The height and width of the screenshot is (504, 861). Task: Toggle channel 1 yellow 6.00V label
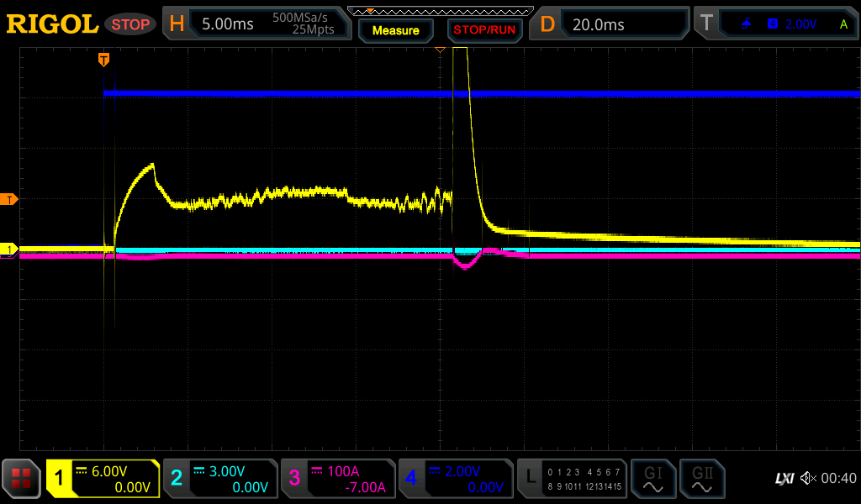(103, 479)
